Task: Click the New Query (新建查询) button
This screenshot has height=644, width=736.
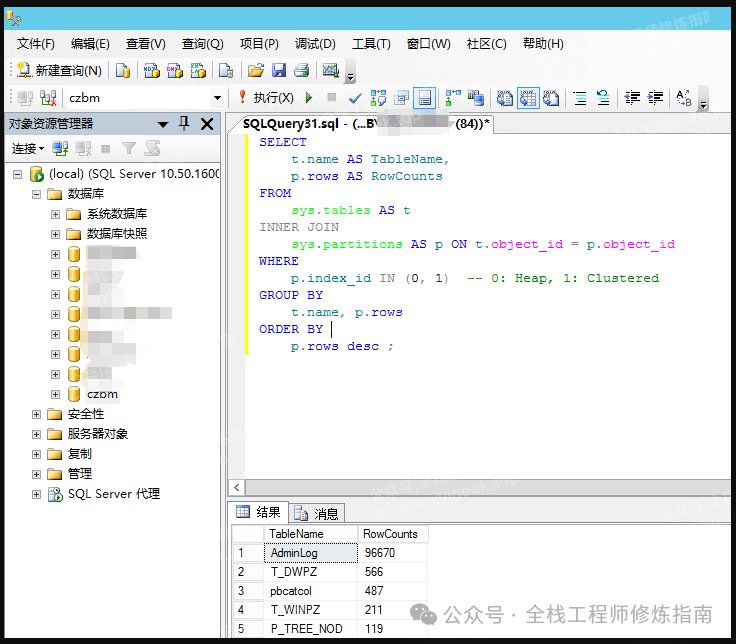Action: coord(58,71)
